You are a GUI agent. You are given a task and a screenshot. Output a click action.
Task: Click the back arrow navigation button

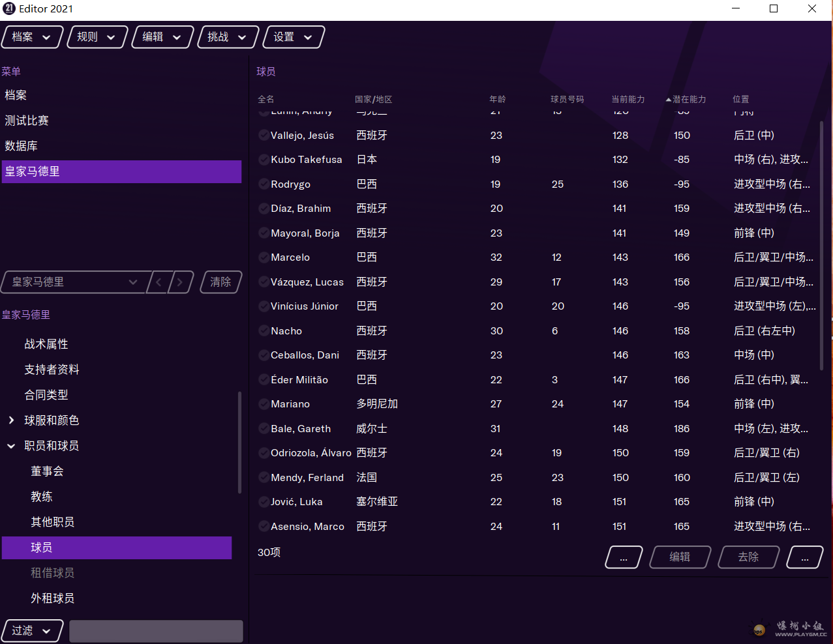coord(159,282)
